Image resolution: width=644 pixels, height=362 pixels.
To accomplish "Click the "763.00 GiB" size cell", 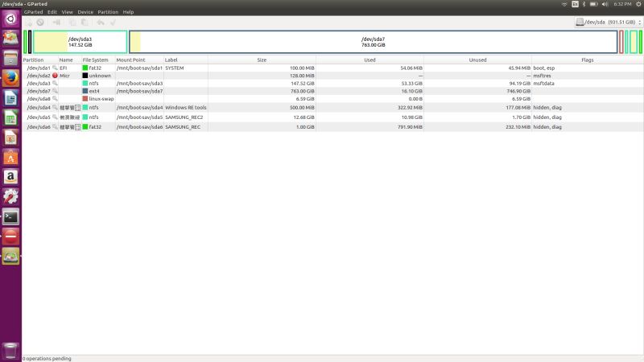I will tap(303, 91).
